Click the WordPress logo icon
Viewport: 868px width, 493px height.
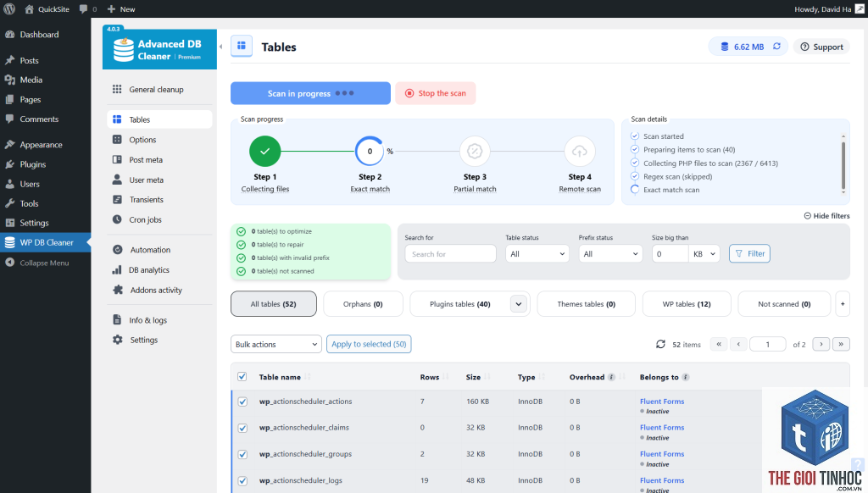coord(9,8)
